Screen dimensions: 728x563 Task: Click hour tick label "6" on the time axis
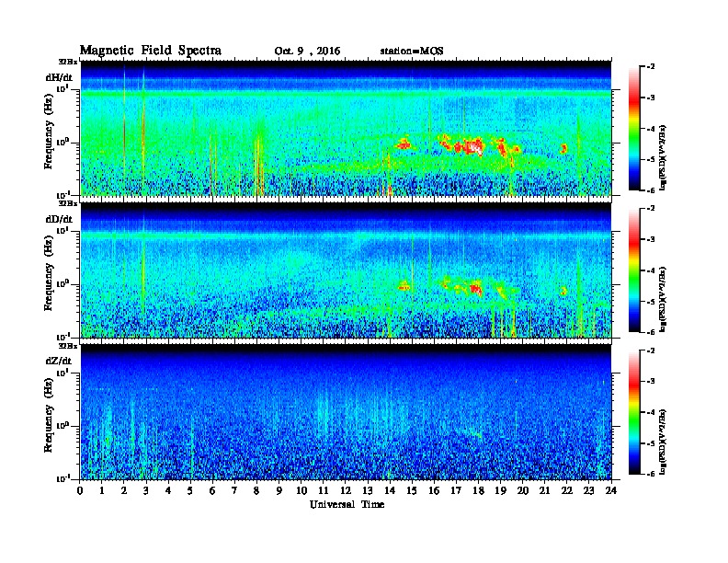pyautogui.click(x=212, y=490)
